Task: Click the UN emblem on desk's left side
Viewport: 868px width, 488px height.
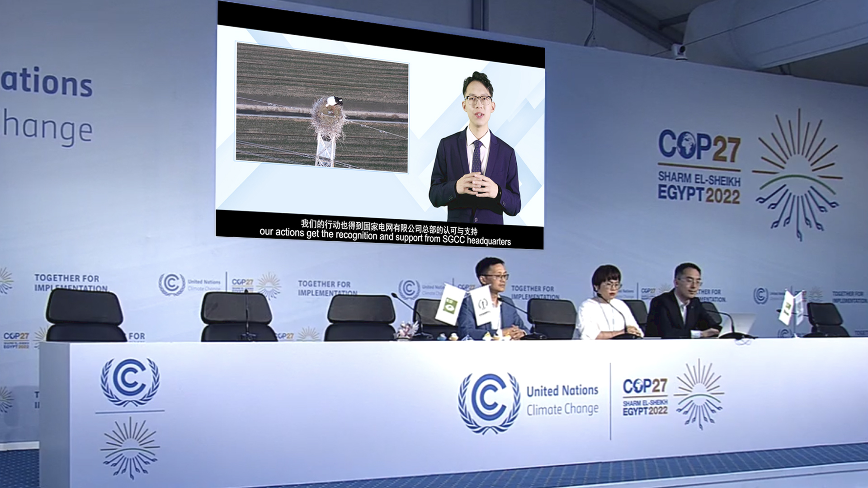Action: coord(130,382)
